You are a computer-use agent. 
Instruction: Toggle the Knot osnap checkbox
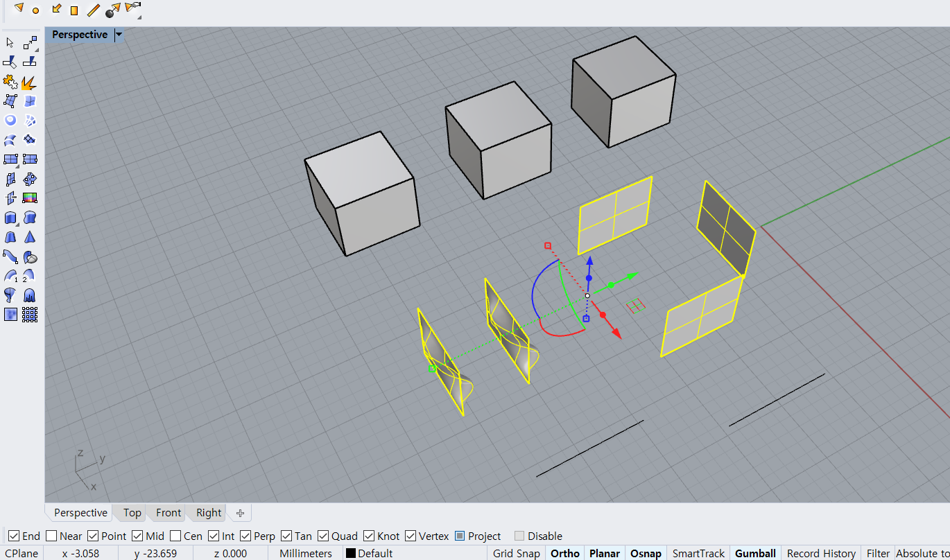(x=368, y=536)
